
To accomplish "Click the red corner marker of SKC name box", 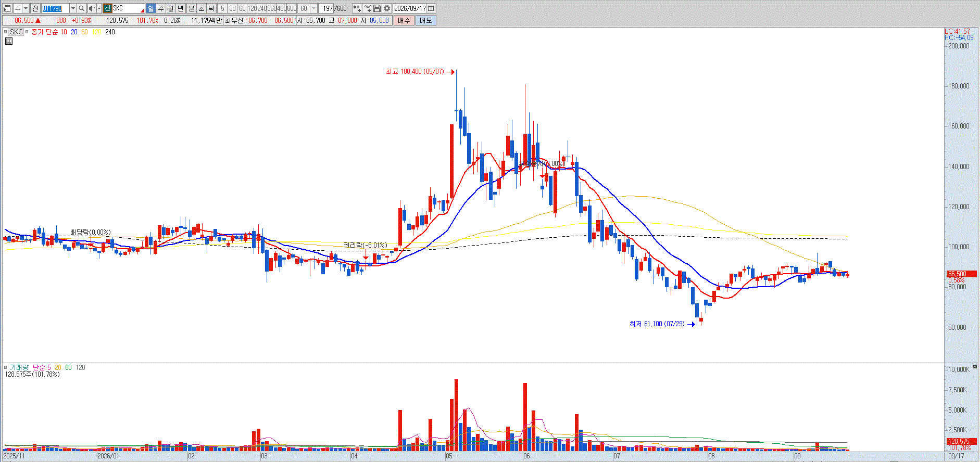I will (143, 10).
